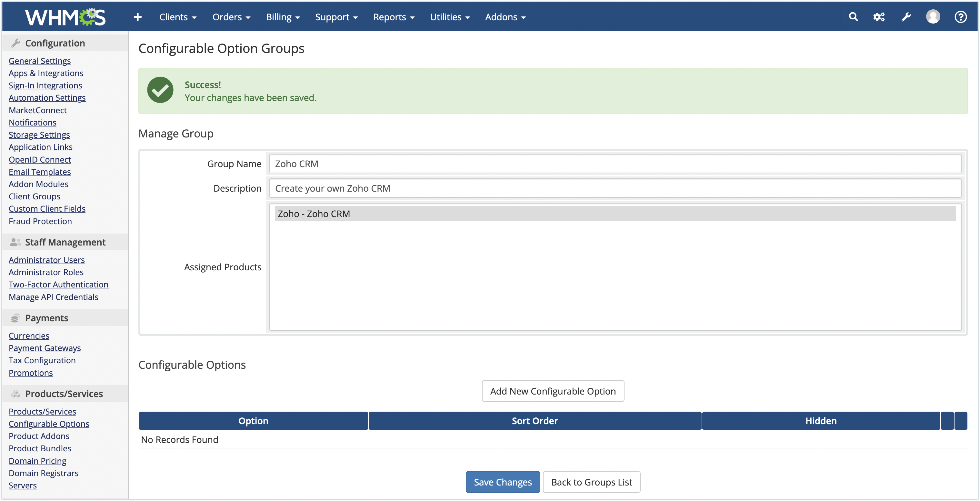Click the green success checkmark icon
Image resolution: width=980 pixels, height=501 pixels.
[x=160, y=90]
